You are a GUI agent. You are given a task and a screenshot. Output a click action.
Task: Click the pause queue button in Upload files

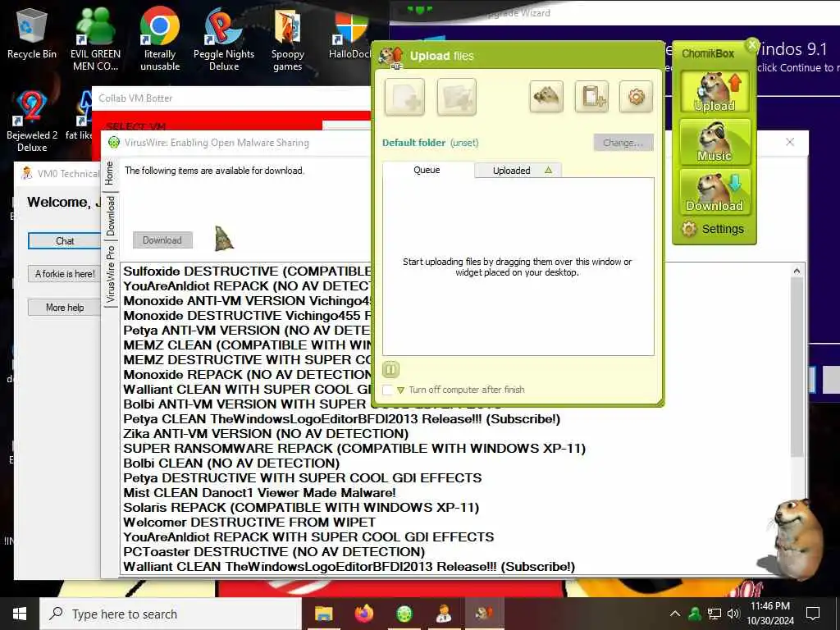click(x=391, y=370)
